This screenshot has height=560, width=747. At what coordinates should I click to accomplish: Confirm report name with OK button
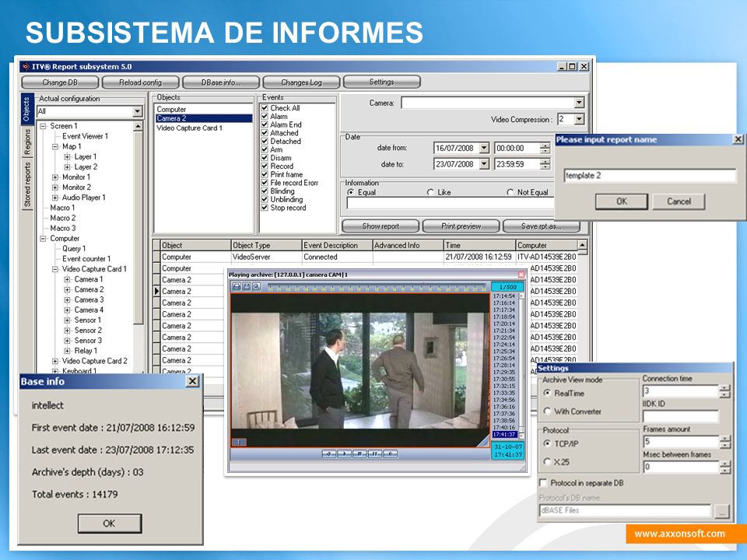622,201
